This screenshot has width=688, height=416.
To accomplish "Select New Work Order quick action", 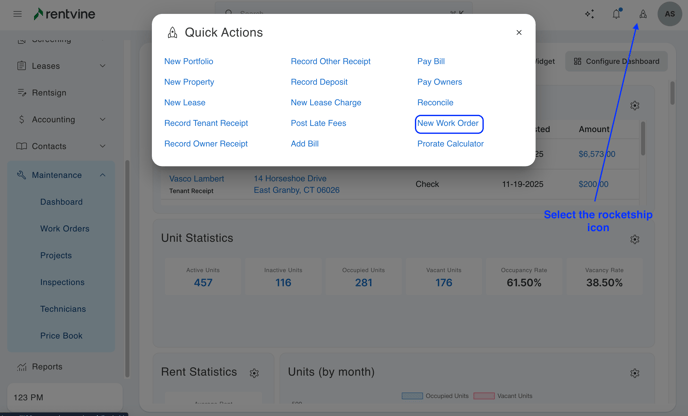I will [x=448, y=124].
